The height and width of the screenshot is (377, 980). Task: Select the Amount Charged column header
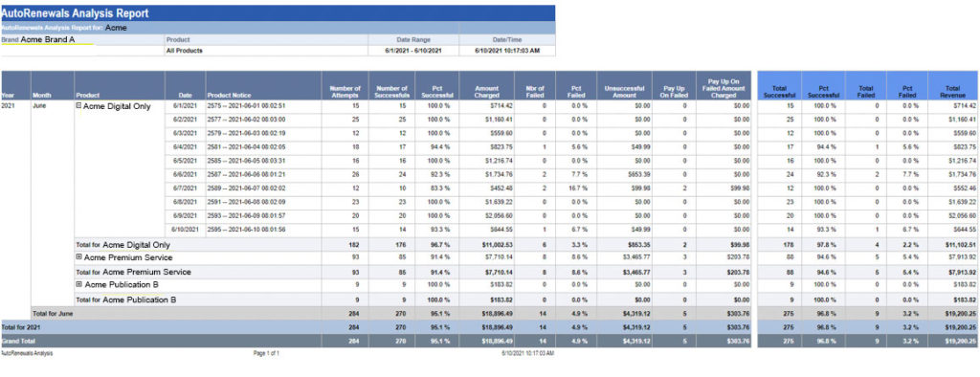pos(487,91)
